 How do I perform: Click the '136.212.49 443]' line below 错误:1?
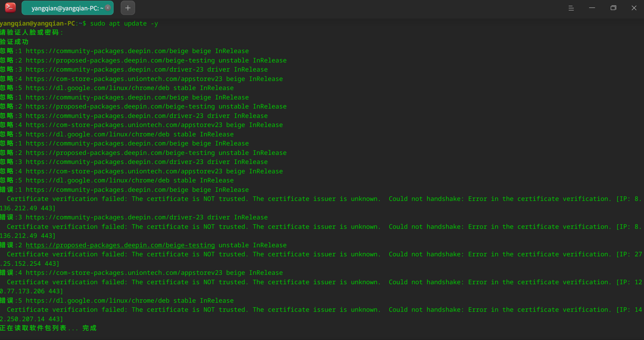point(28,208)
